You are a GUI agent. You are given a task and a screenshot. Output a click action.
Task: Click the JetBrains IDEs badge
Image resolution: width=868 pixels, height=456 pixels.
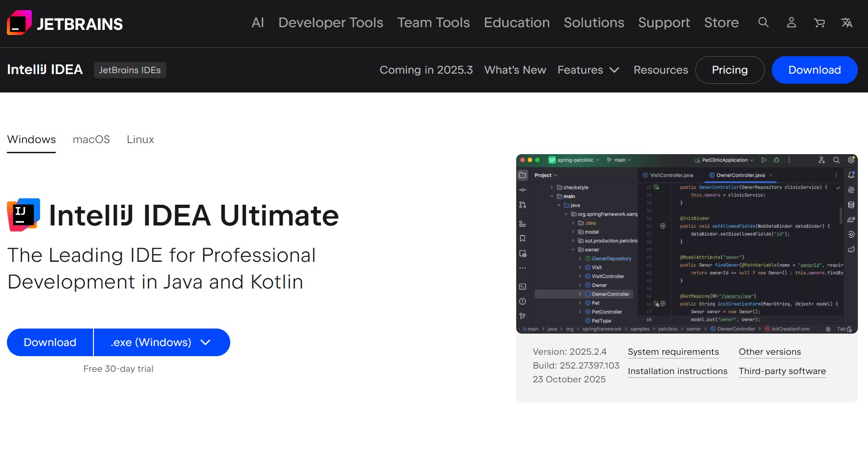pos(130,70)
